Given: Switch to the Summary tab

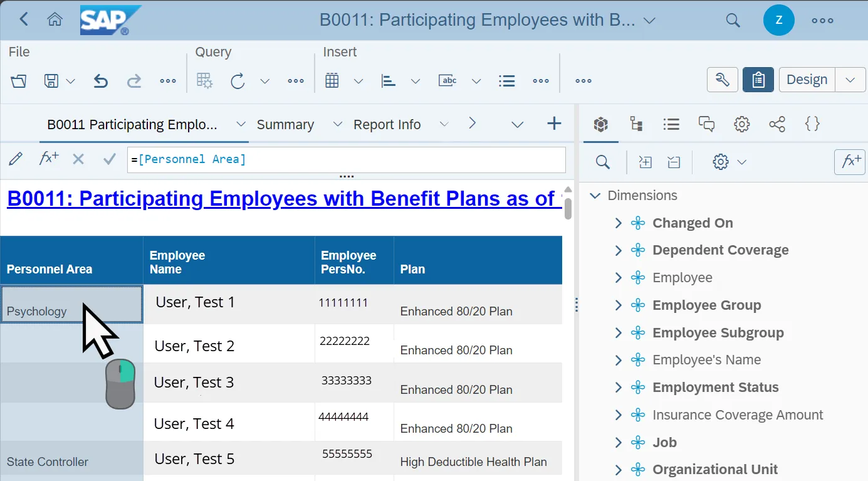Looking at the screenshot, I should pyautogui.click(x=285, y=125).
